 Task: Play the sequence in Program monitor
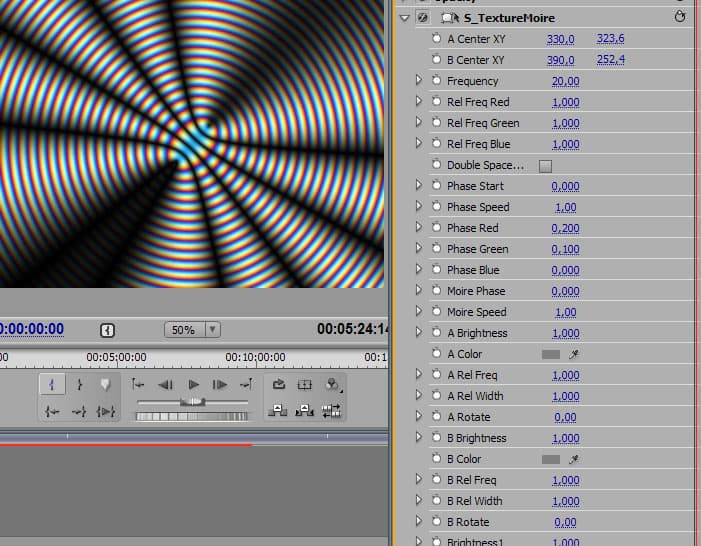coord(193,385)
